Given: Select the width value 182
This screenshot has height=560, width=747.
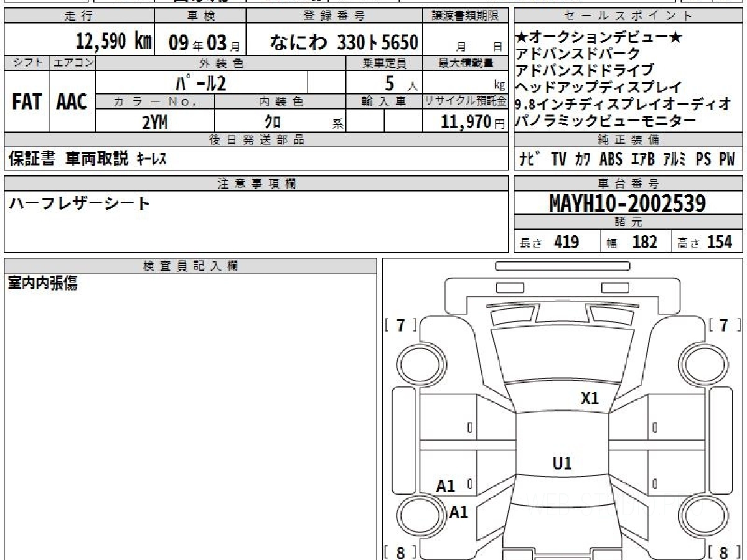Looking at the screenshot, I should [x=645, y=242].
